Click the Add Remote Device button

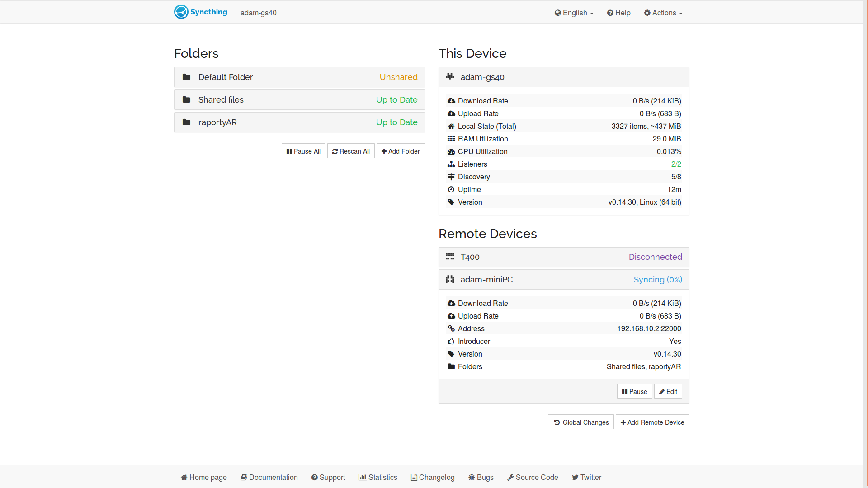[x=652, y=422]
